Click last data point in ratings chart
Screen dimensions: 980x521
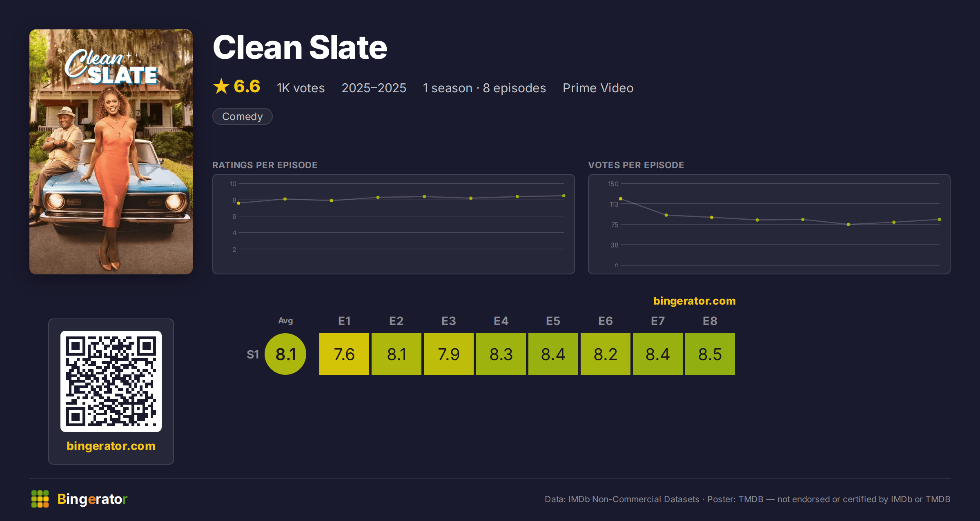[x=564, y=196]
